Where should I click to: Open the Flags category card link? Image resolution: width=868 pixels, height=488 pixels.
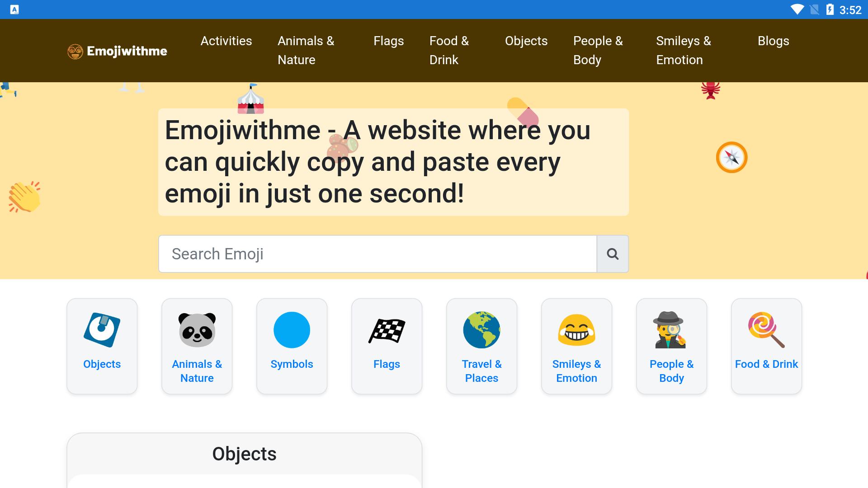tap(387, 364)
